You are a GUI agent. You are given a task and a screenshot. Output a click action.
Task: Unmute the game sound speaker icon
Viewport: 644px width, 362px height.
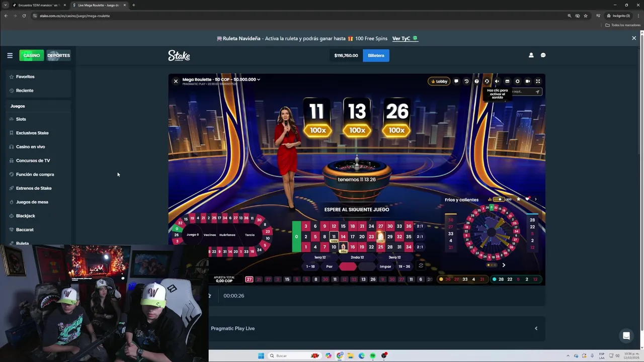[x=497, y=81]
